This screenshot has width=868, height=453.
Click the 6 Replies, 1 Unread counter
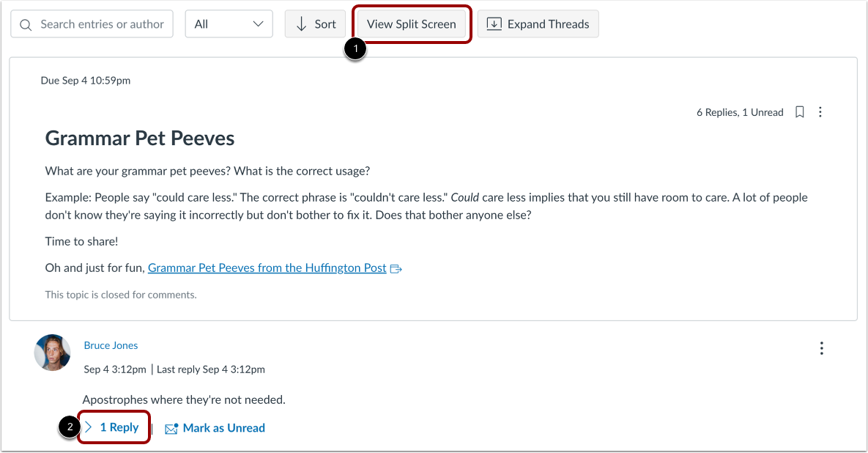(740, 111)
